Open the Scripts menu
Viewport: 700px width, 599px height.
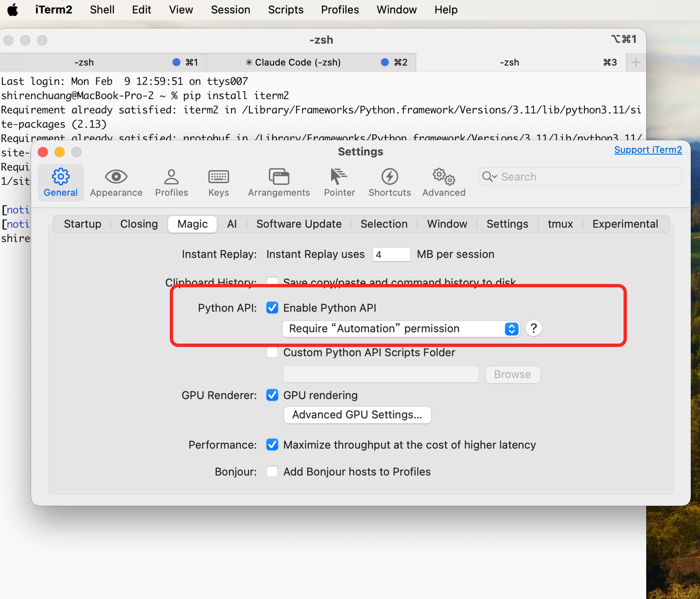[x=286, y=10]
